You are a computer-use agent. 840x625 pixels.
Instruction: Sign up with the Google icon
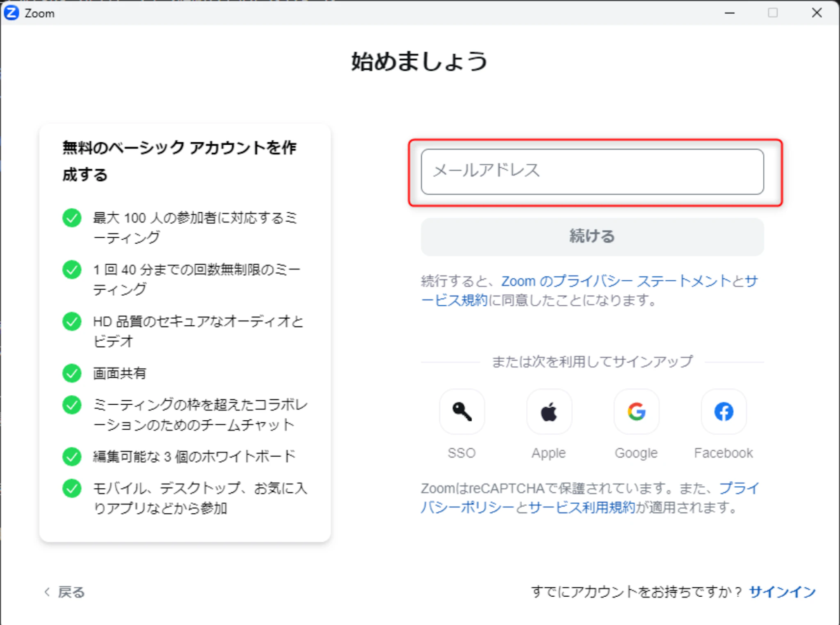point(636,411)
